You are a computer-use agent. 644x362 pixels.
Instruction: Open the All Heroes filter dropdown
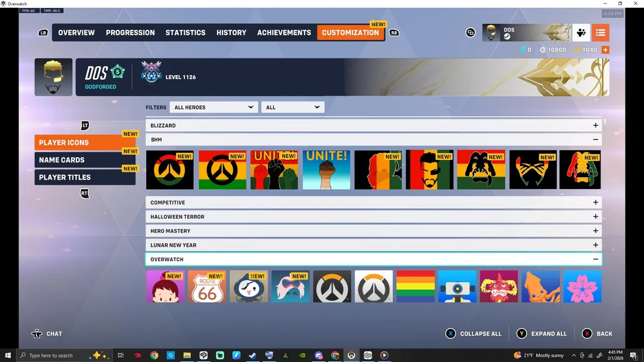tap(213, 107)
